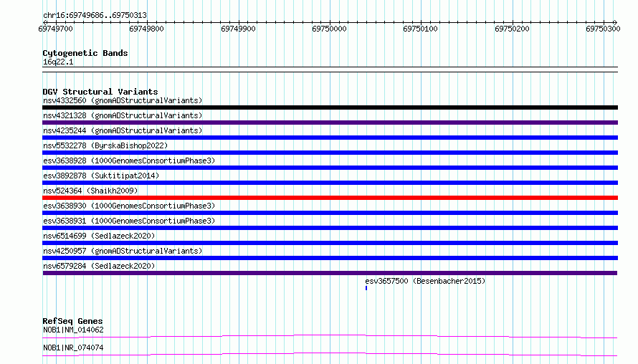Click the blue bar for nsv4250957
638x364 pixels.
[x=330, y=258]
